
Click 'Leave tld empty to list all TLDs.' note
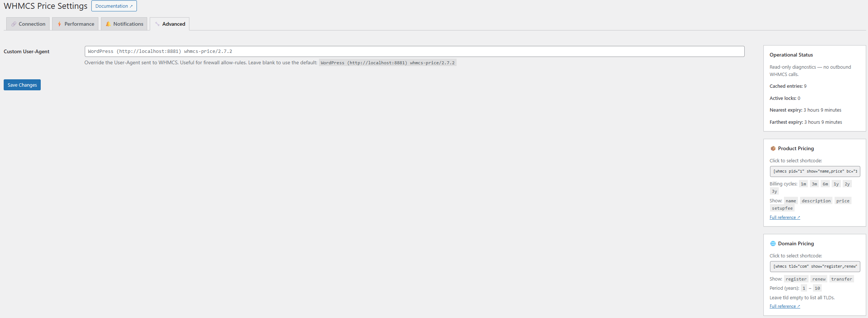point(802,298)
